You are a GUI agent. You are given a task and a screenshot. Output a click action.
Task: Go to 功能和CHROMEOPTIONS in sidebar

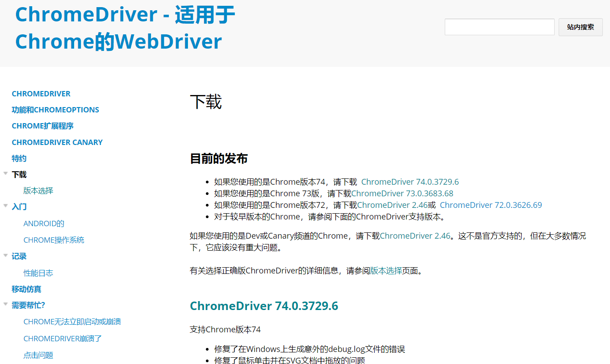click(x=55, y=110)
